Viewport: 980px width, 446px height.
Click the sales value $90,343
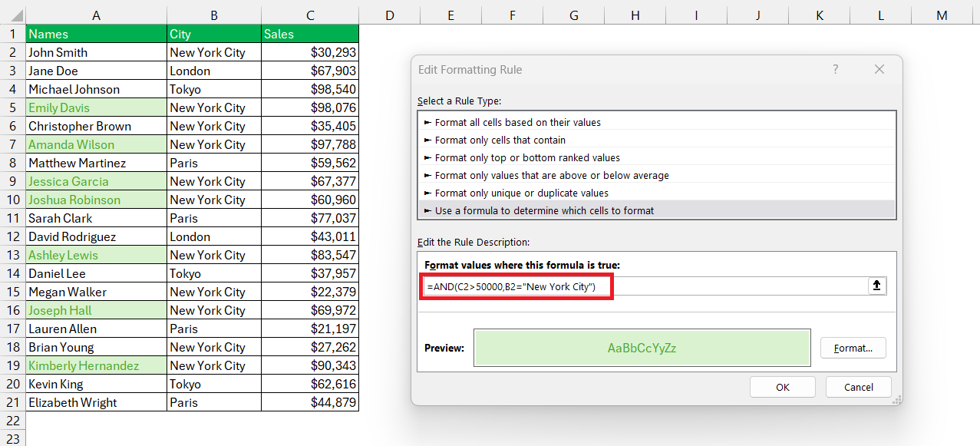(310, 365)
